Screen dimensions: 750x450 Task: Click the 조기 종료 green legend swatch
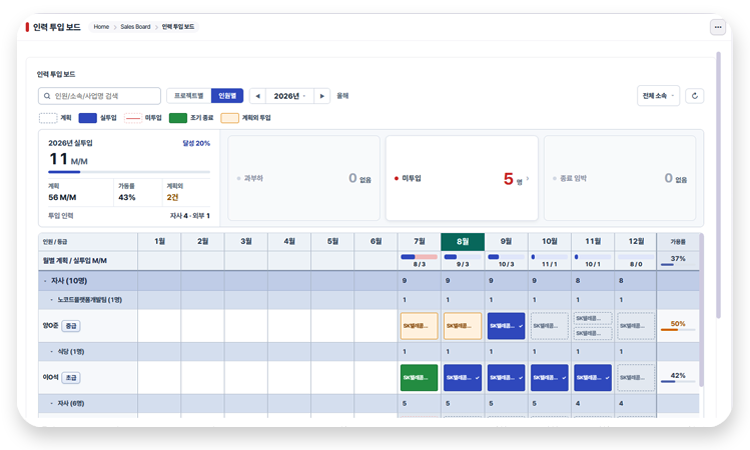[178, 118]
